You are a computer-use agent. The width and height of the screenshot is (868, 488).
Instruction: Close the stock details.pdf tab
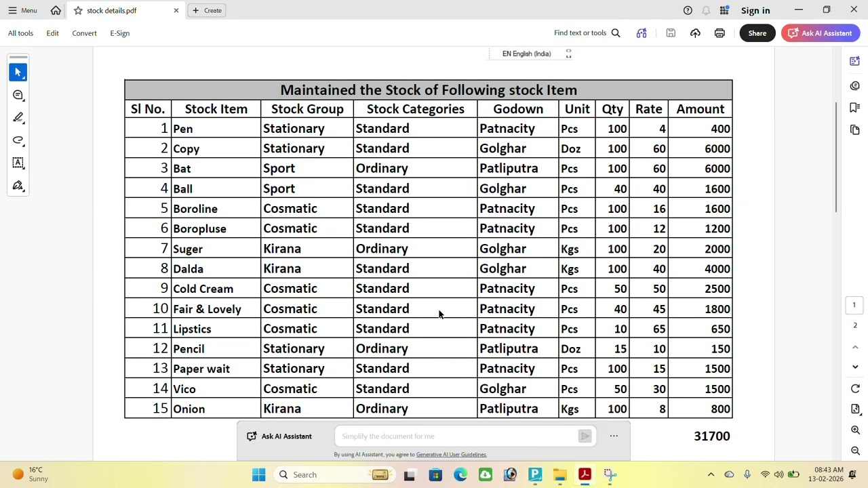click(x=176, y=10)
